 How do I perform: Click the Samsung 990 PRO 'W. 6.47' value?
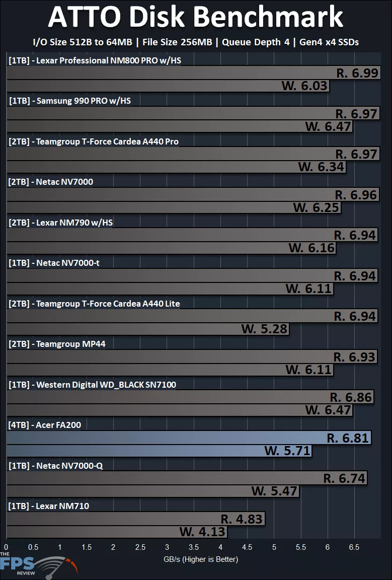(x=328, y=126)
